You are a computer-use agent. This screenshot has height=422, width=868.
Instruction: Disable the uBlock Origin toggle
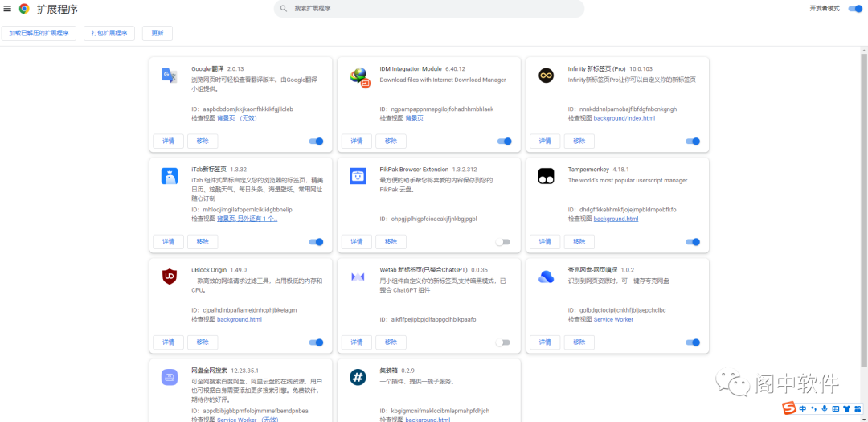[316, 342]
